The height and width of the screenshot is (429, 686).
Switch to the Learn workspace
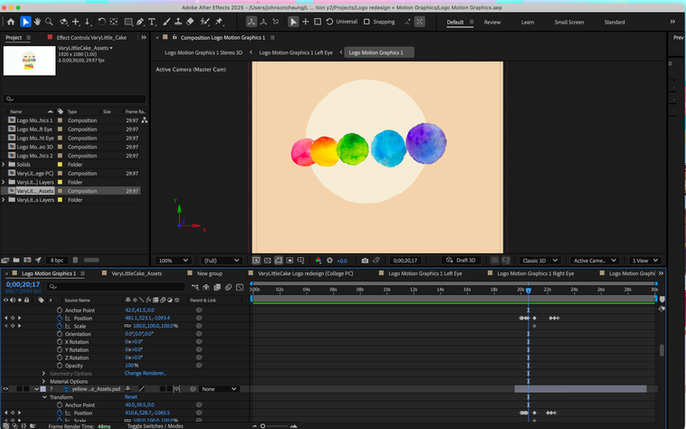pos(527,22)
